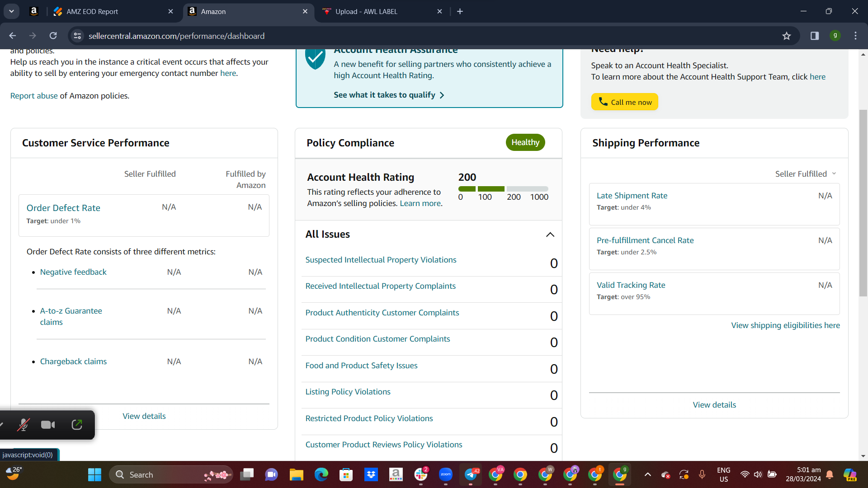Open Product Authenticity Customer Complaints
This screenshot has width=868, height=488.
pyautogui.click(x=382, y=313)
